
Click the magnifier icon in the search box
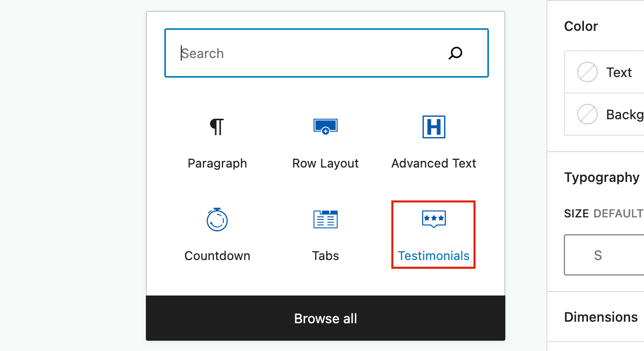(456, 53)
